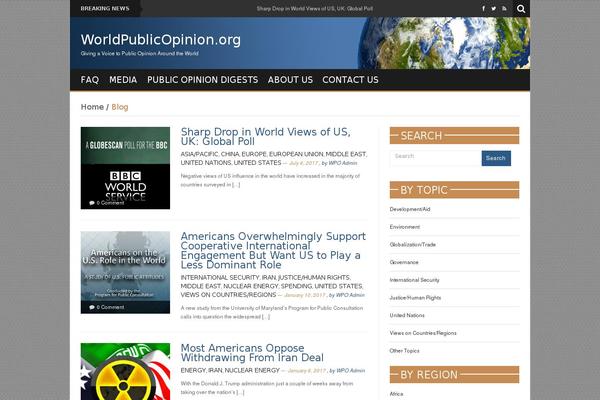
Task: Select Globalization/Trade topic
Action: click(412, 245)
